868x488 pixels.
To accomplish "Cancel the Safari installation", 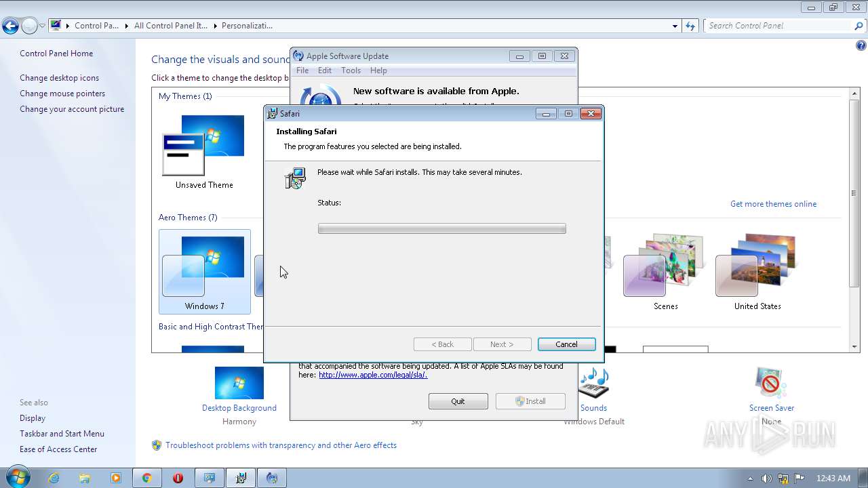I will (566, 344).
